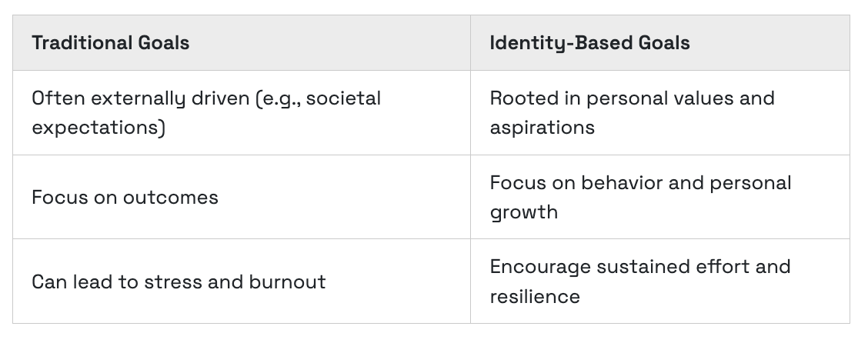Screen dimensions: 868x343
Task: Click the word Rooted in right column
Action: click(524, 98)
